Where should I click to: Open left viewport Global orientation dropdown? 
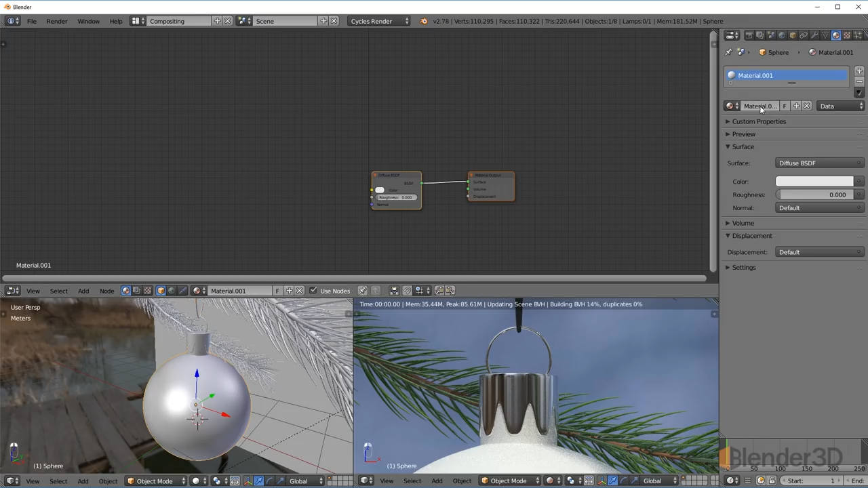coord(306,481)
